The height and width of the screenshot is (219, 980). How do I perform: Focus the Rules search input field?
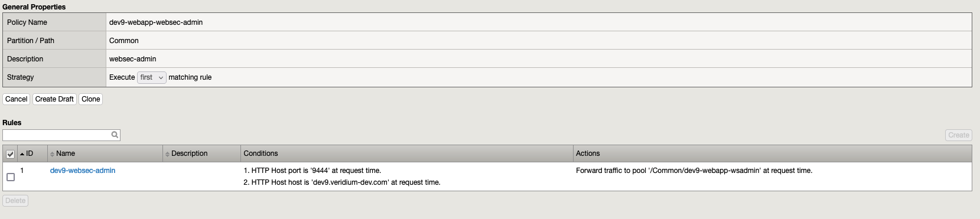pyautogui.click(x=57, y=135)
